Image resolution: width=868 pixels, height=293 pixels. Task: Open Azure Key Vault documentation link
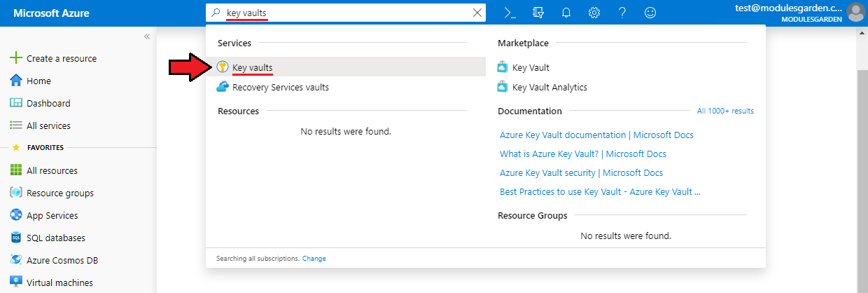coord(596,135)
